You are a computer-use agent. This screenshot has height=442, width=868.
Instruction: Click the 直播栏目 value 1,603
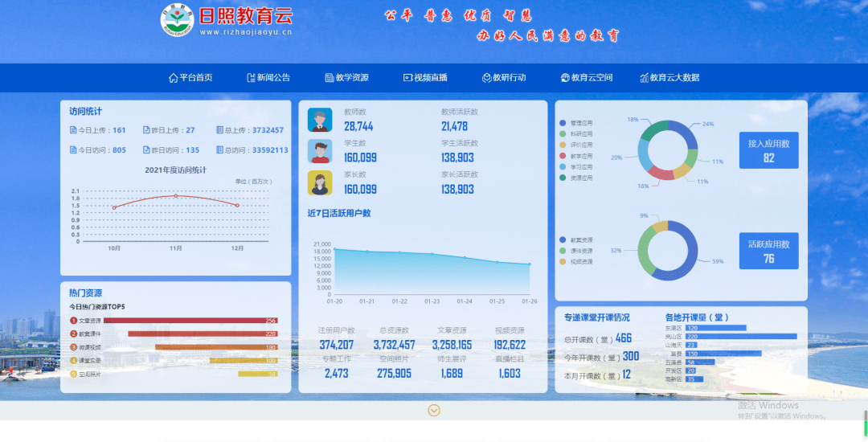point(510,374)
